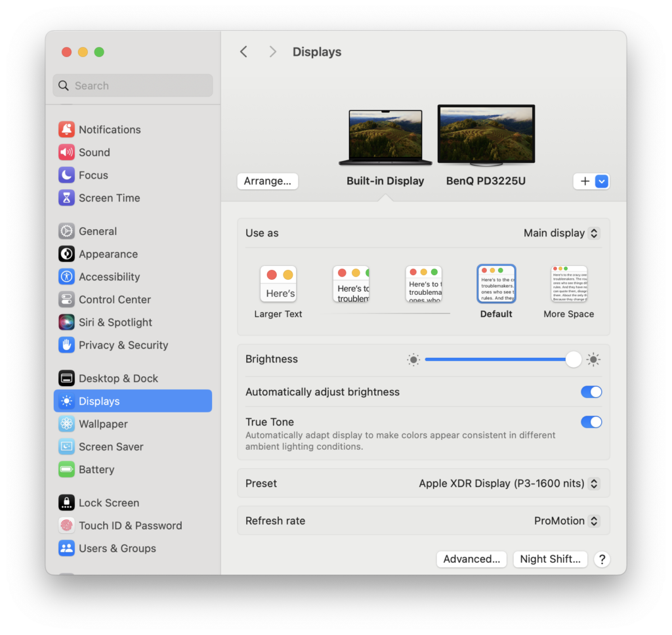Select Siri & Spotlight in the sidebar

pyautogui.click(x=133, y=322)
